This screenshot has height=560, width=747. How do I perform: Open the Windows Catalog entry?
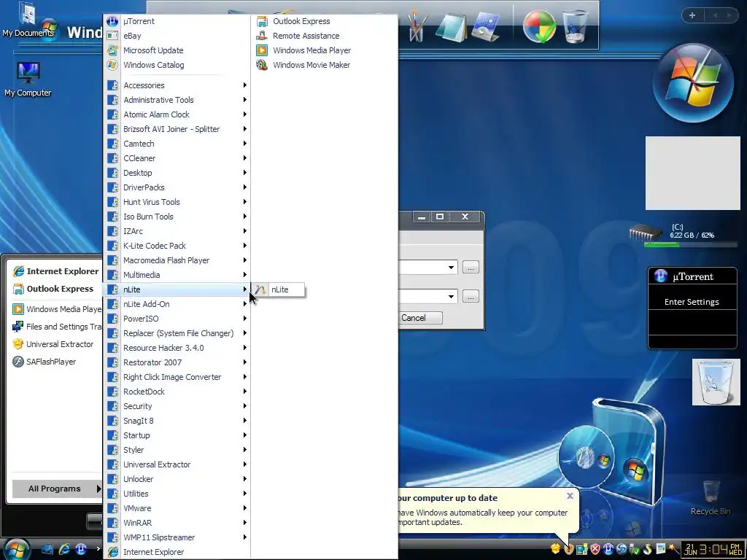[x=177, y=65]
